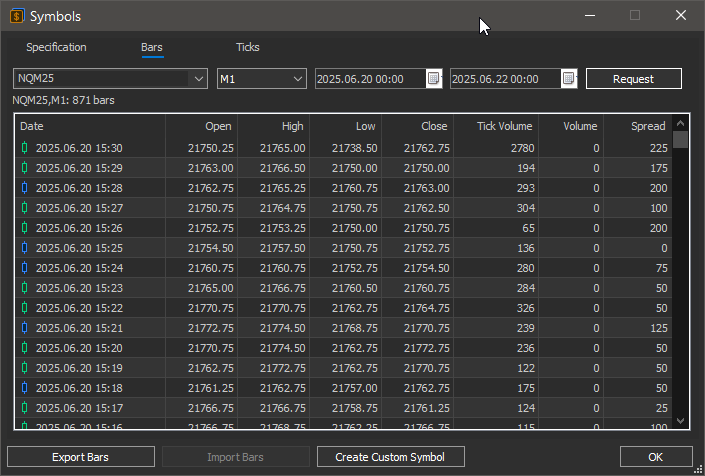The image size is (705, 476).
Task: Click blue candle icon for 15:21 bar
Action: [x=25, y=328]
